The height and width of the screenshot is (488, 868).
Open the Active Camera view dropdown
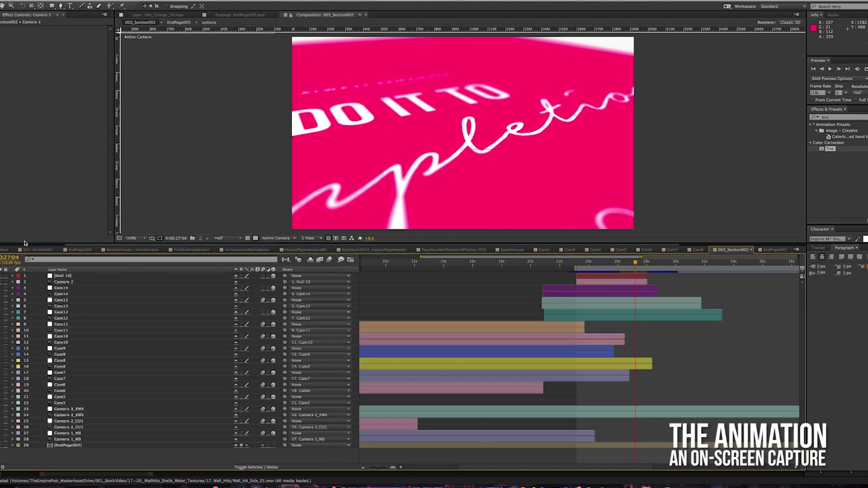click(x=279, y=238)
